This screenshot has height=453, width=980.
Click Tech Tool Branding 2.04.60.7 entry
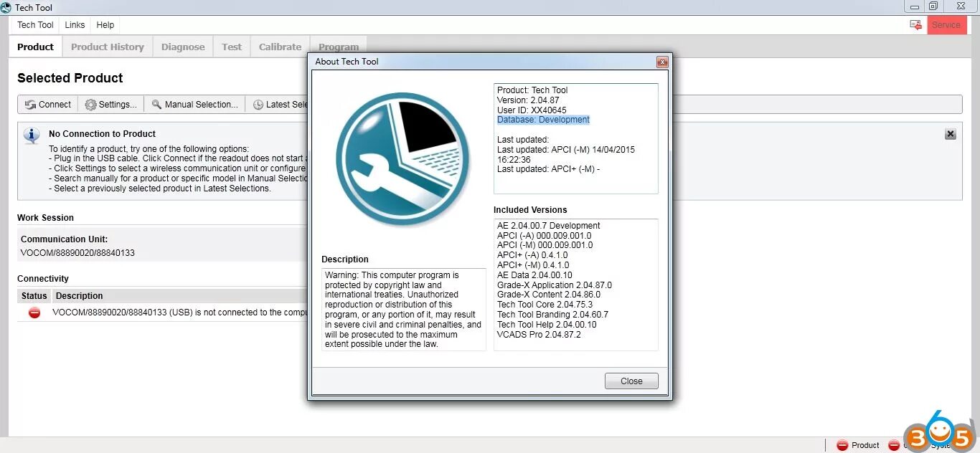[x=552, y=315]
